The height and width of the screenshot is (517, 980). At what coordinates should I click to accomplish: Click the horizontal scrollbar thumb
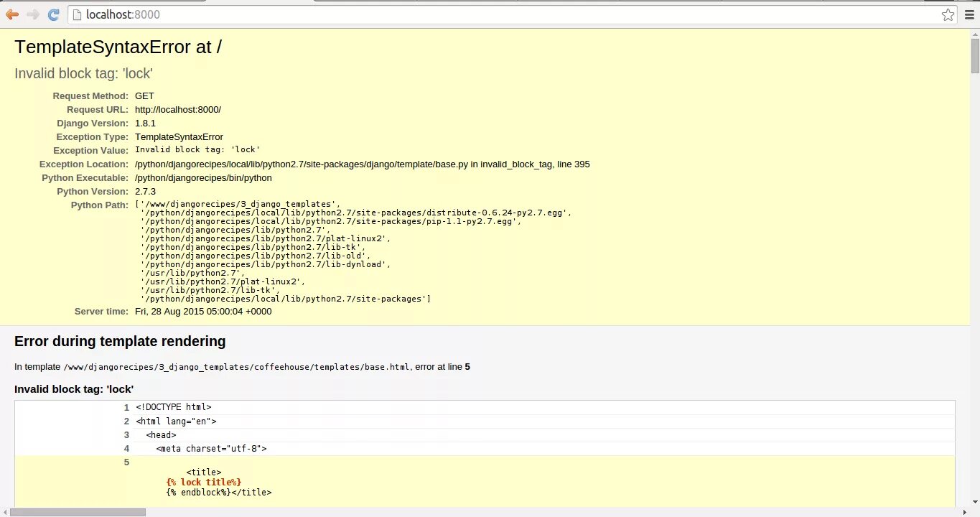point(78,512)
